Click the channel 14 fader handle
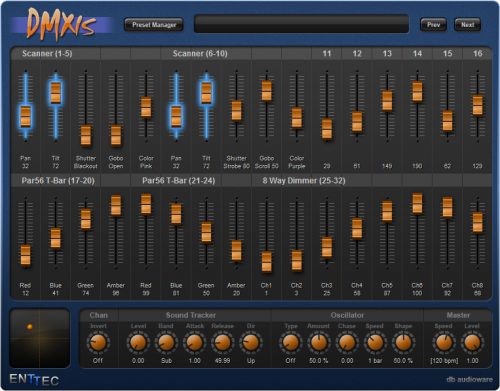 click(417, 92)
